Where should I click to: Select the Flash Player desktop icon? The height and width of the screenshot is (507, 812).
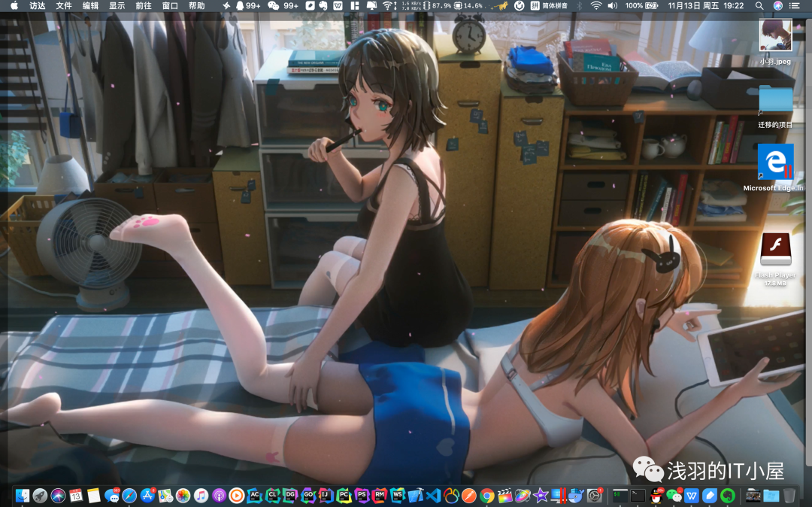click(775, 259)
